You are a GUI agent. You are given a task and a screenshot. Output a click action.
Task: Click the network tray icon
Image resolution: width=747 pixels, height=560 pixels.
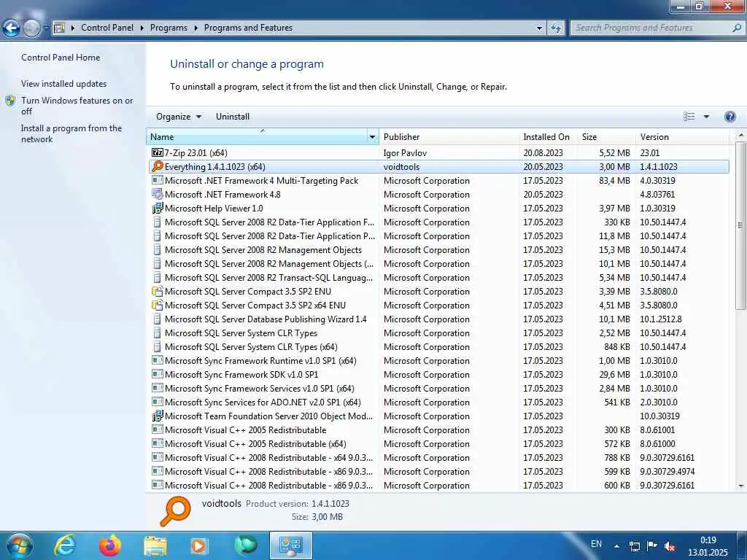pyautogui.click(x=635, y=546)
